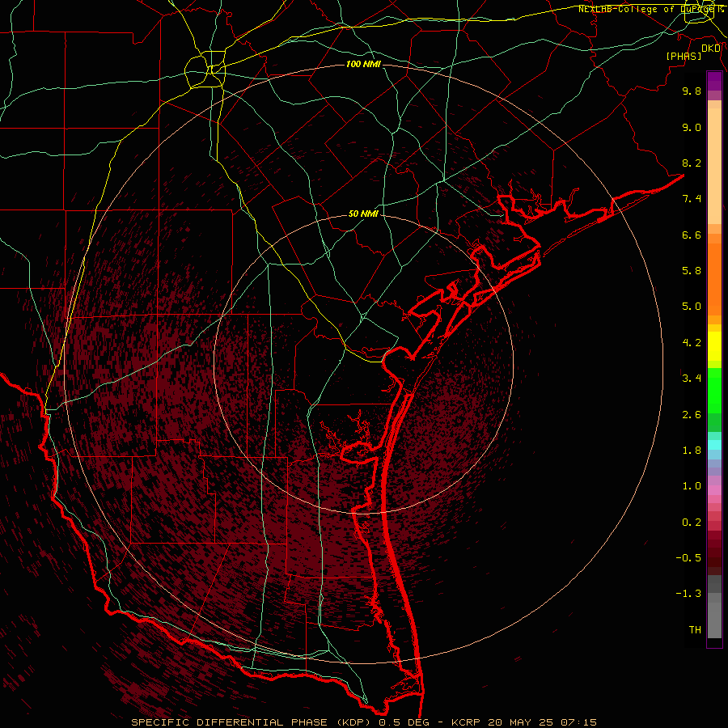Click the -1.3 legend value
The image size is (728, 728).
coord(688,594)
